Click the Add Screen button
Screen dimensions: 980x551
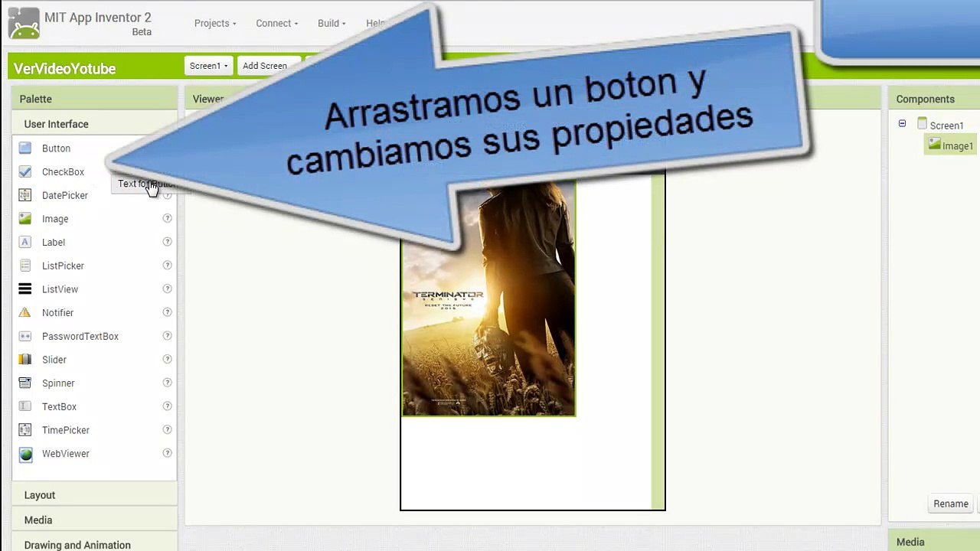[265, 66]
